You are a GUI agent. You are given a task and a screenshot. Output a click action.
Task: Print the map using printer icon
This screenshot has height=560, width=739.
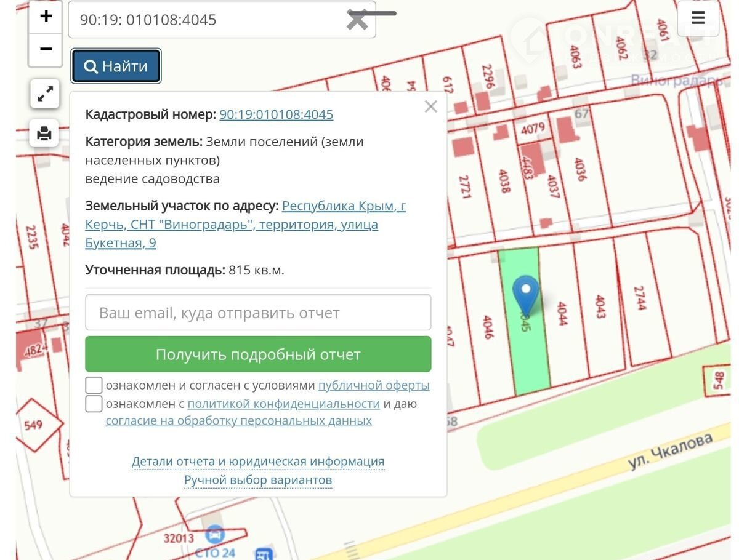44,133
